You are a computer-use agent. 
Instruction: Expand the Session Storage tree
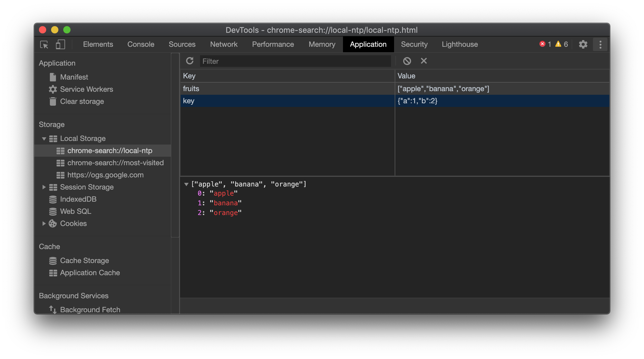coord(44,187)
